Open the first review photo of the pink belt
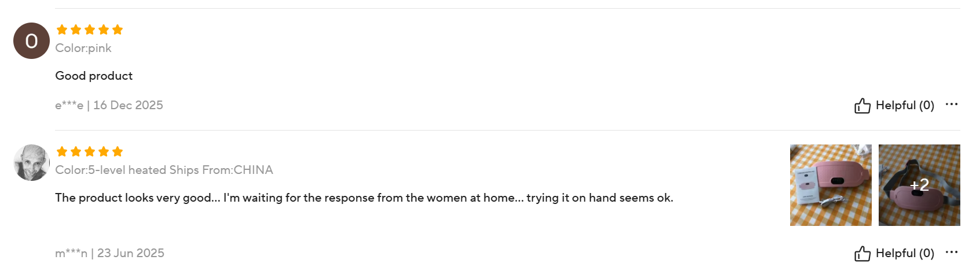 pyautogui.click(x=830, y=185)
